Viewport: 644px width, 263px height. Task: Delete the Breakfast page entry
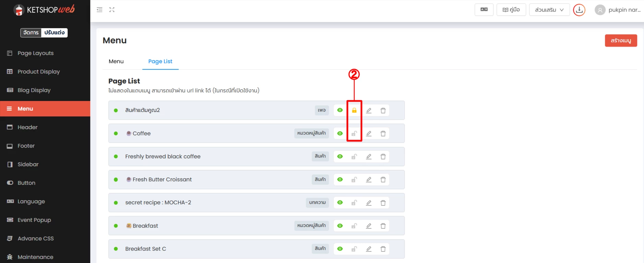tap(383, 226)
